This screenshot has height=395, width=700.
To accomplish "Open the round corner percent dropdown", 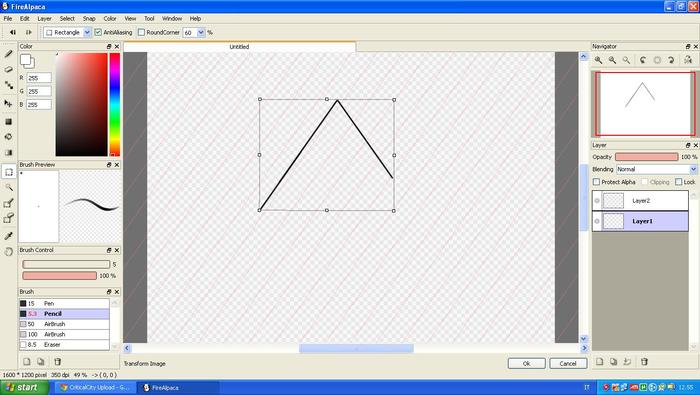I will coord(201,32).
